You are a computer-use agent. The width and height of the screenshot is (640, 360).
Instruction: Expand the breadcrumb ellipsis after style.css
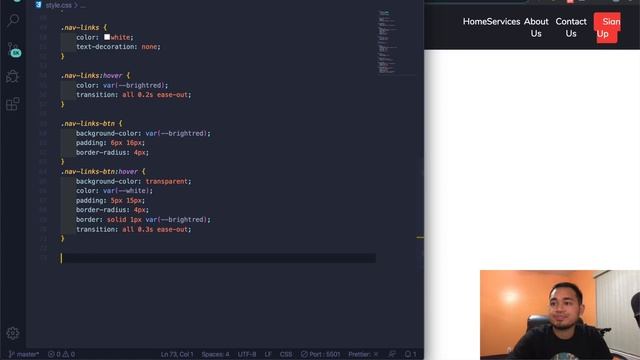(83, 5)
